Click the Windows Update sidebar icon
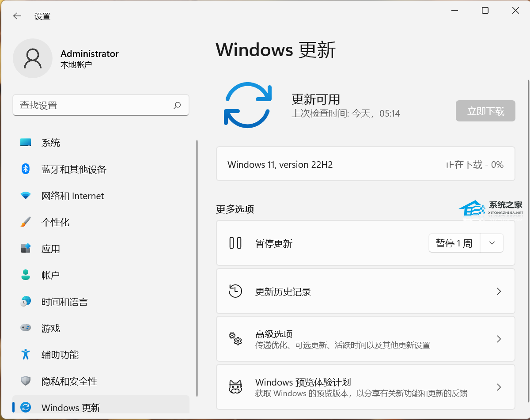Image resolution: width=530 pixels, height=420 pixels. pos(26,407)
